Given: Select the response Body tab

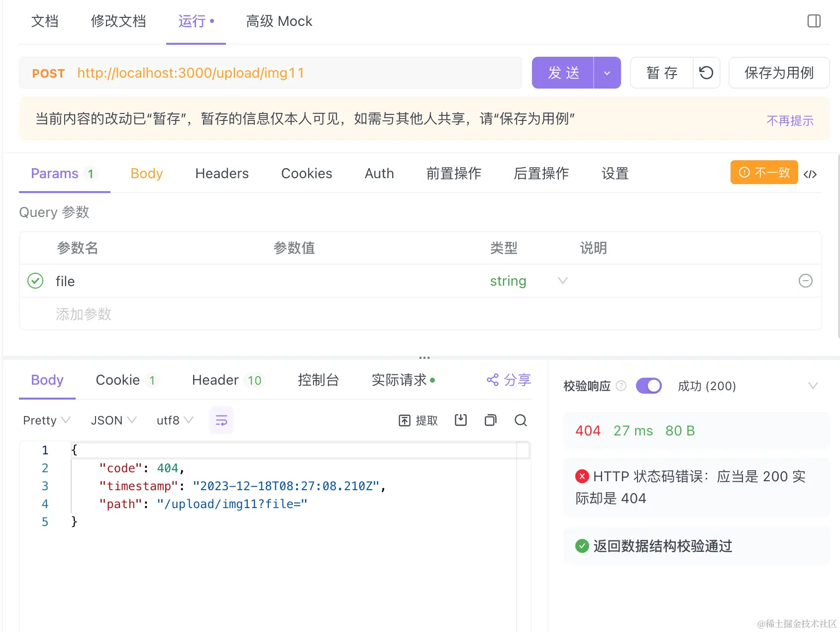Looking at the screenshot, I should [x=47, y=380].
